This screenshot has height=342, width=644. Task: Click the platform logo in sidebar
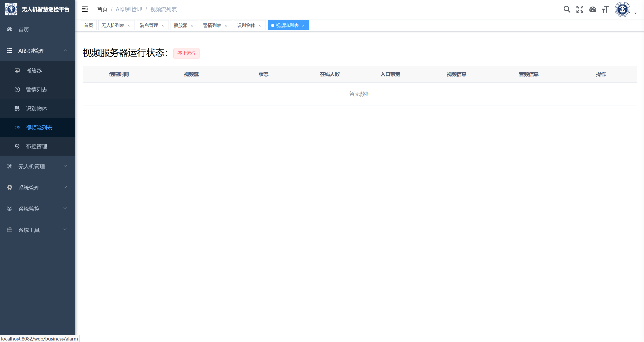(x=11, y=9)
